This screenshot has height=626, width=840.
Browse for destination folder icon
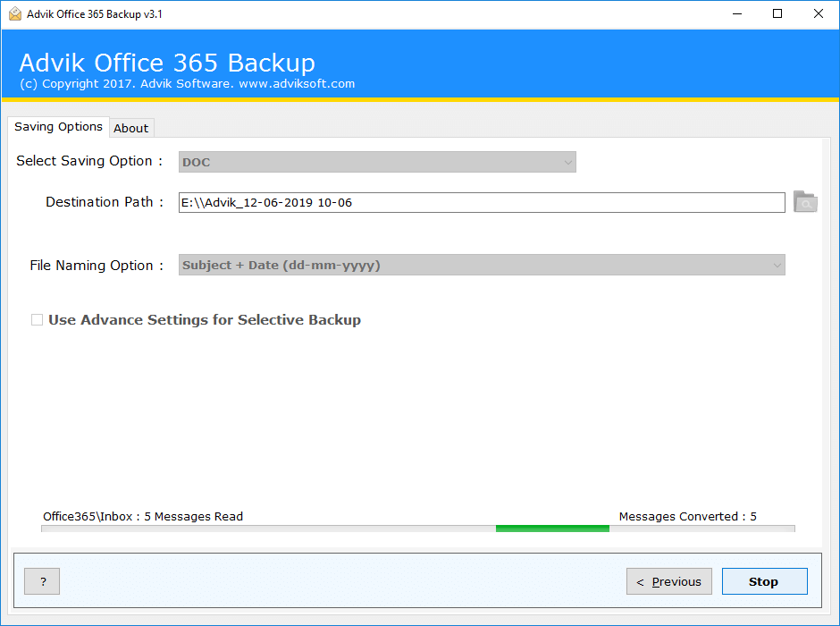[805, 202]
